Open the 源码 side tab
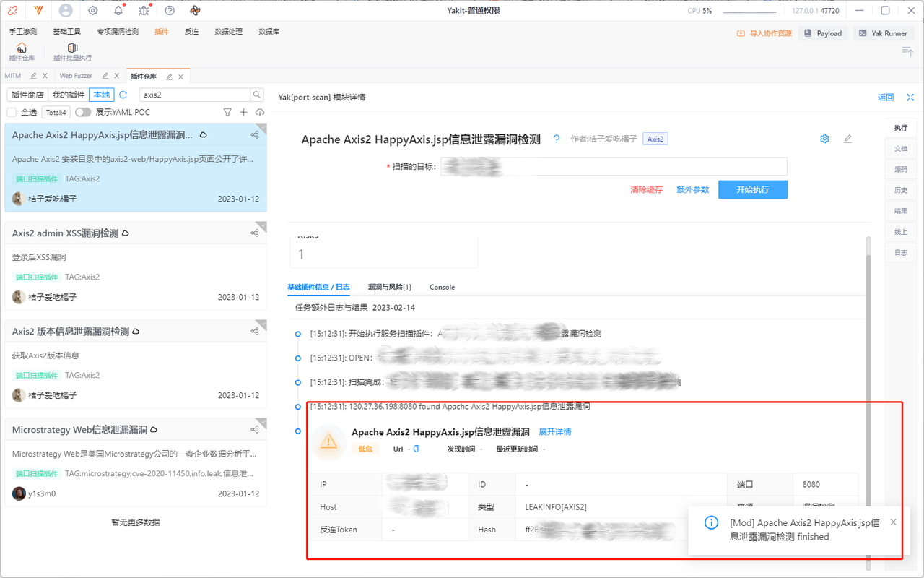Screen dimensions: 924x578 901,169
